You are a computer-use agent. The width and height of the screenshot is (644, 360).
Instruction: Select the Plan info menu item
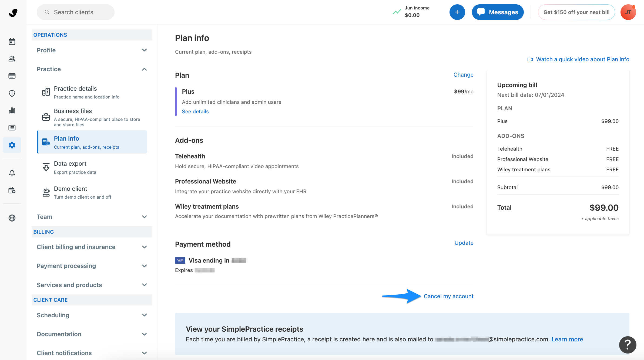[x=92, y=142]
